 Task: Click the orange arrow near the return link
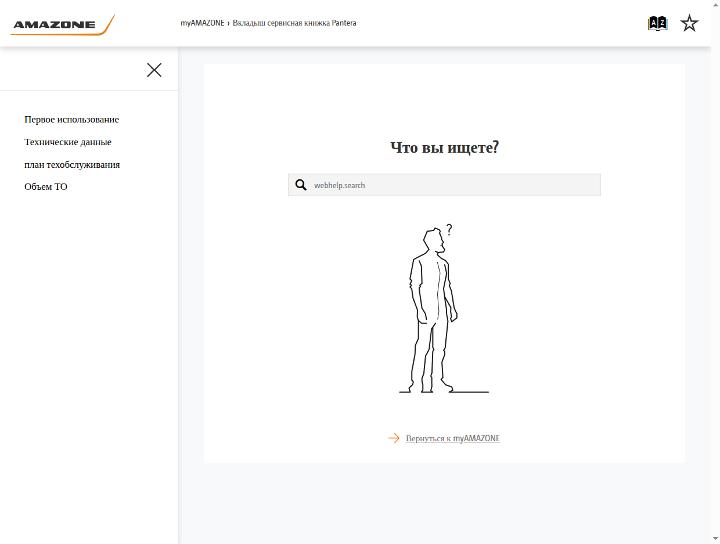pyautogui.click(x=394, y=438)
